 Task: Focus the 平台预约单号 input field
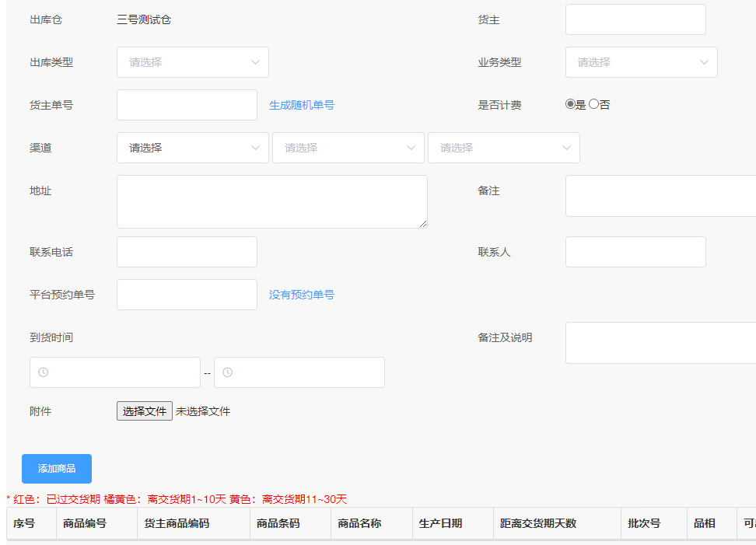pos(187,295)
